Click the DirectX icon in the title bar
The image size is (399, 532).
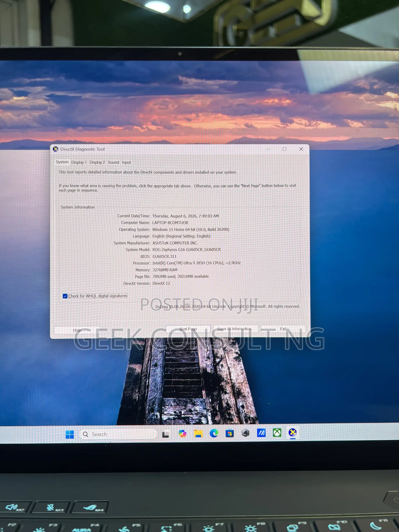[x=56, y=149]
